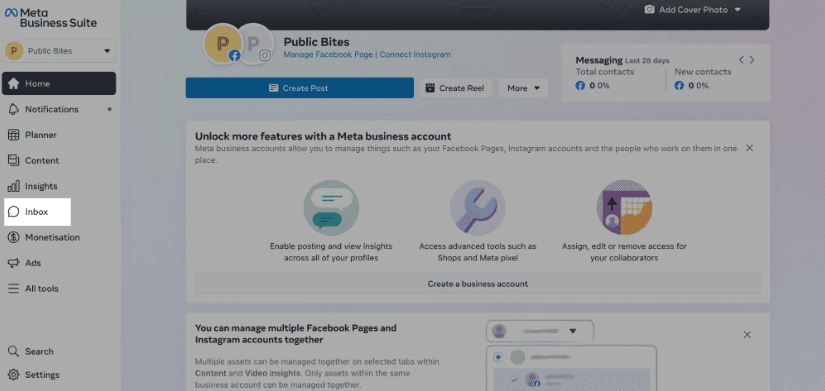Image resolution: width=825 pixels, height=391 pixels.
Task: Click the Create Reel button
Action: 456,88
